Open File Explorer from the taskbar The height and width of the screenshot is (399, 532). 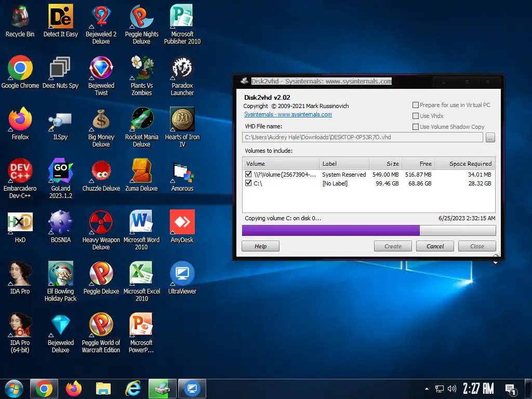(103, 389)
